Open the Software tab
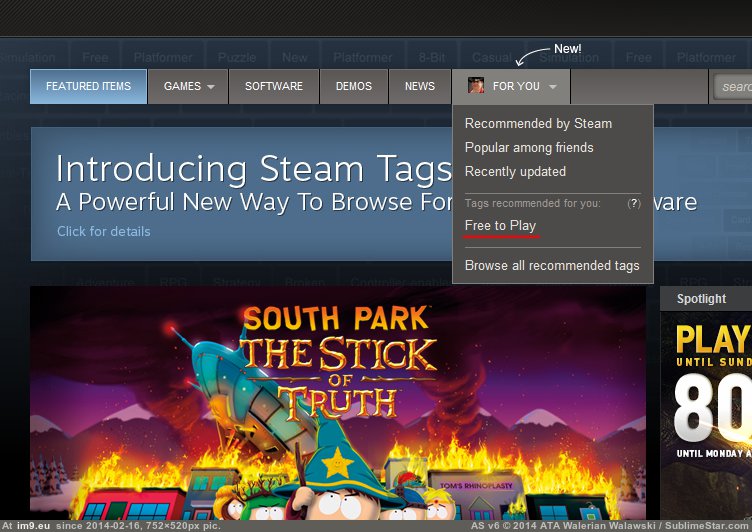Viewport: 752px width, 532px height. 274,86
